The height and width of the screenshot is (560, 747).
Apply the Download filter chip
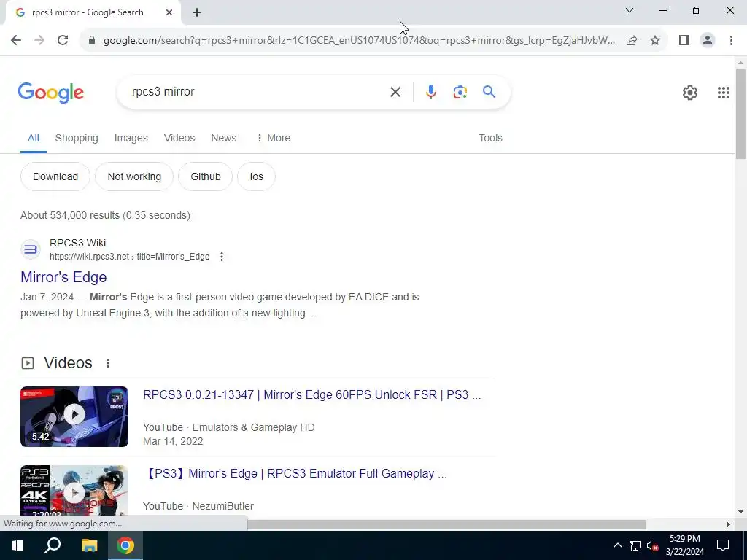(x=55, y=176)
